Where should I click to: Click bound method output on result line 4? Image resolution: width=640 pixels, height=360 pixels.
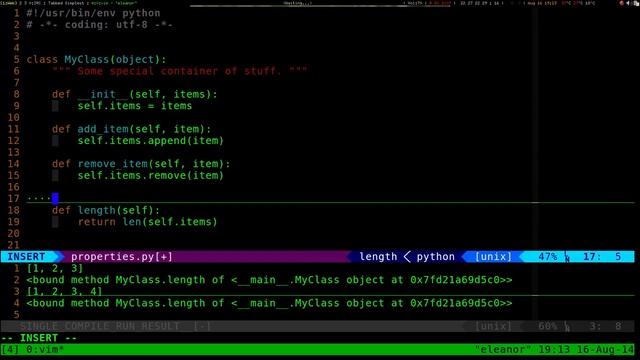tap(269, 303)
